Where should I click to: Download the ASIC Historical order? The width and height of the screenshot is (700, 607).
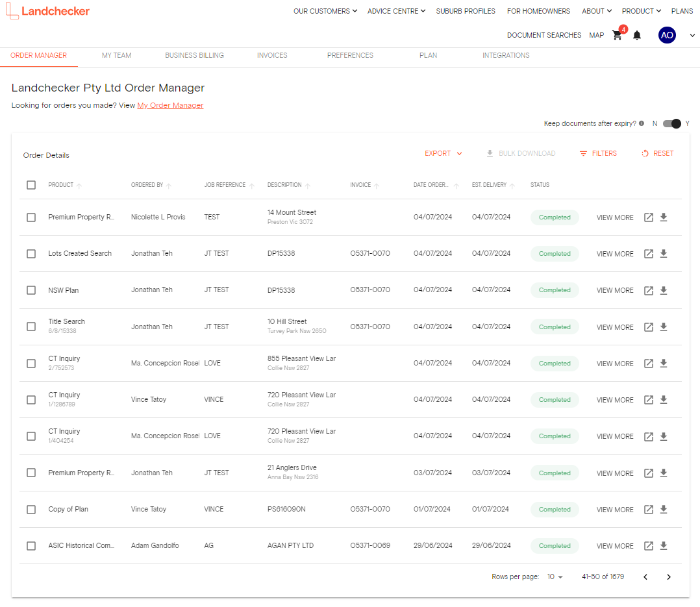(x=664, y=546)
